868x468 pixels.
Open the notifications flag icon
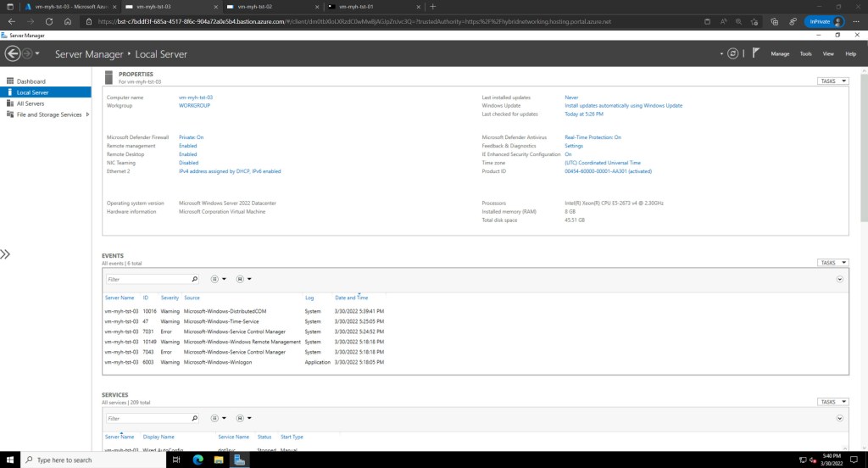(x=755, y=53)
